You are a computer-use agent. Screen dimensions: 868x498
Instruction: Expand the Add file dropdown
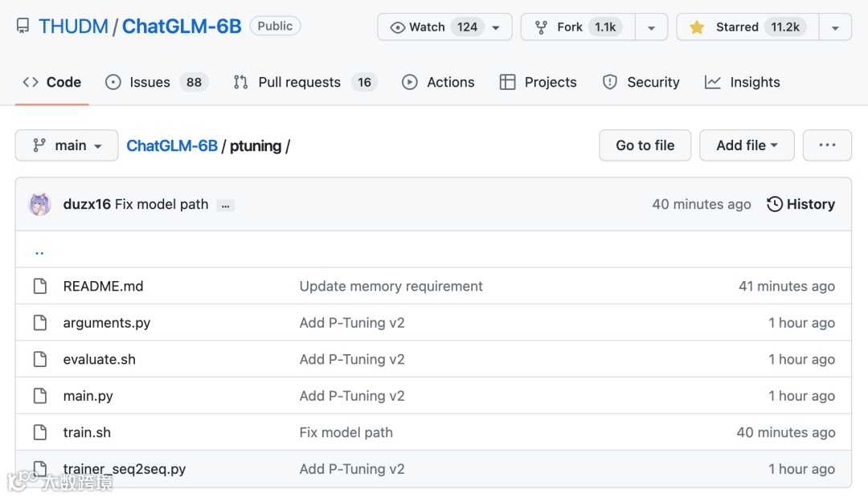[747, 145]
